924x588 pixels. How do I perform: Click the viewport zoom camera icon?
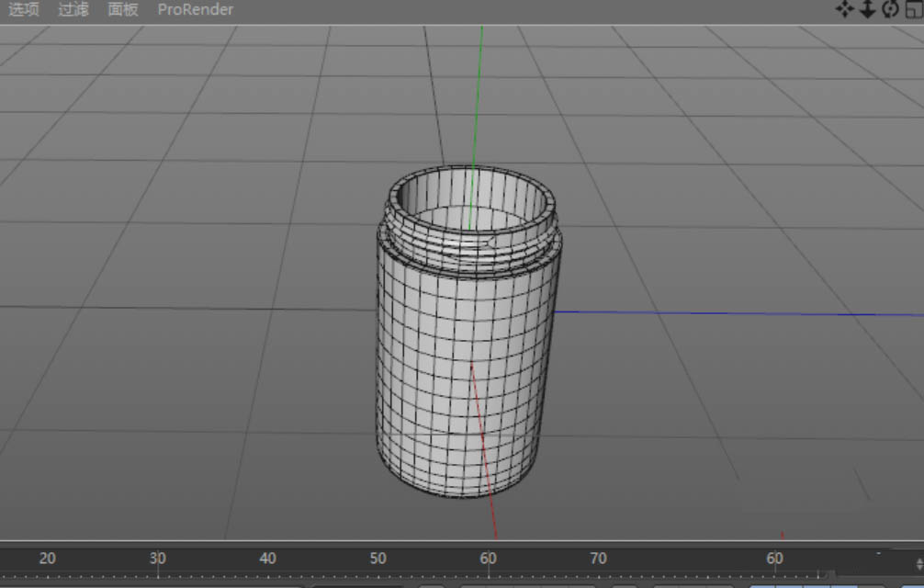pos(867,9)
